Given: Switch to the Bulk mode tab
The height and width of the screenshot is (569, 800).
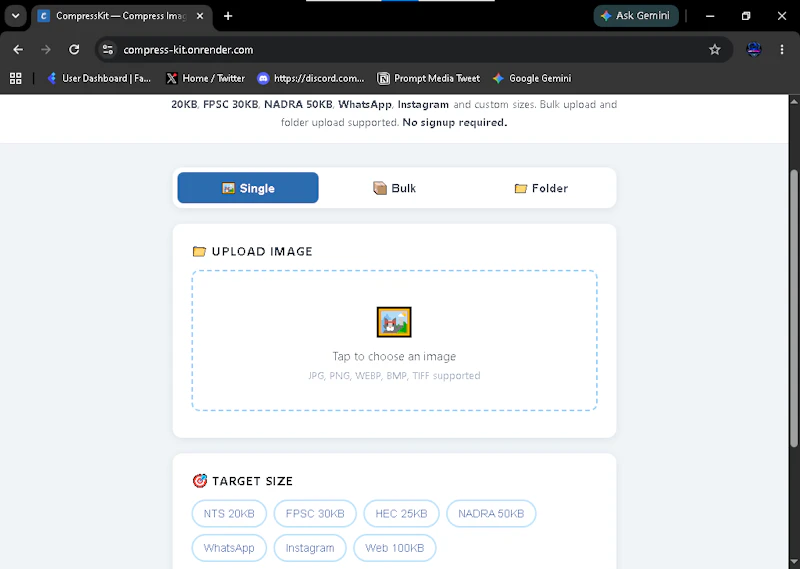Looking at the screenshot, I should point(394,188).
